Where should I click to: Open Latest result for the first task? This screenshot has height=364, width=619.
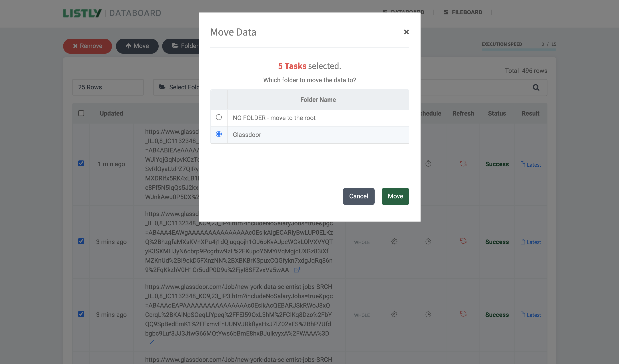[531, 165]
